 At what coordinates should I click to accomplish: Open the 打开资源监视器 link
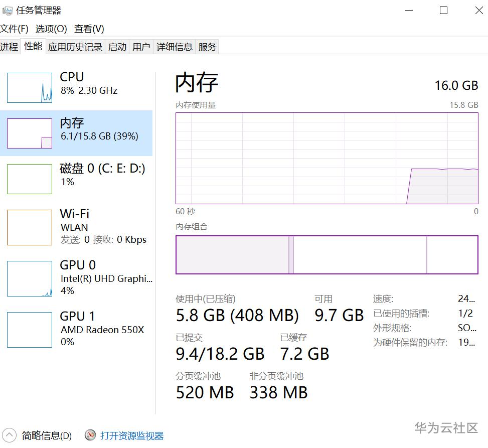click(x=132, y=435)
